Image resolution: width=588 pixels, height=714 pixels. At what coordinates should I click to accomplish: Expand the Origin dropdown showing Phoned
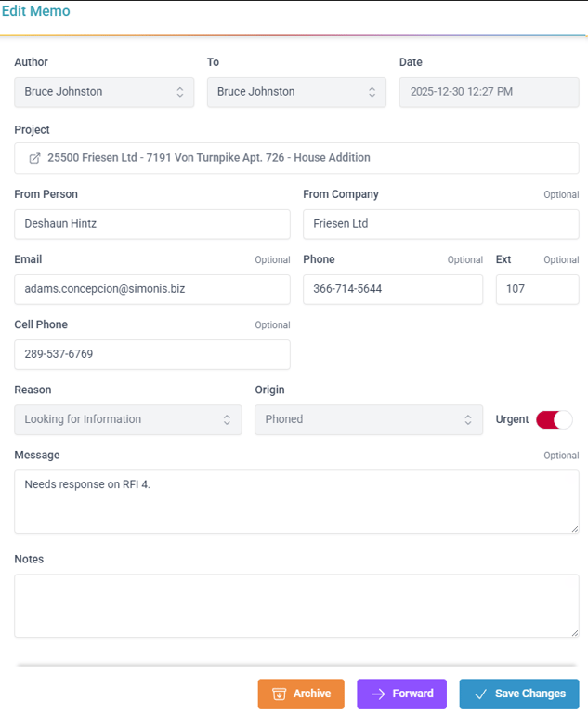pos(369,419)
